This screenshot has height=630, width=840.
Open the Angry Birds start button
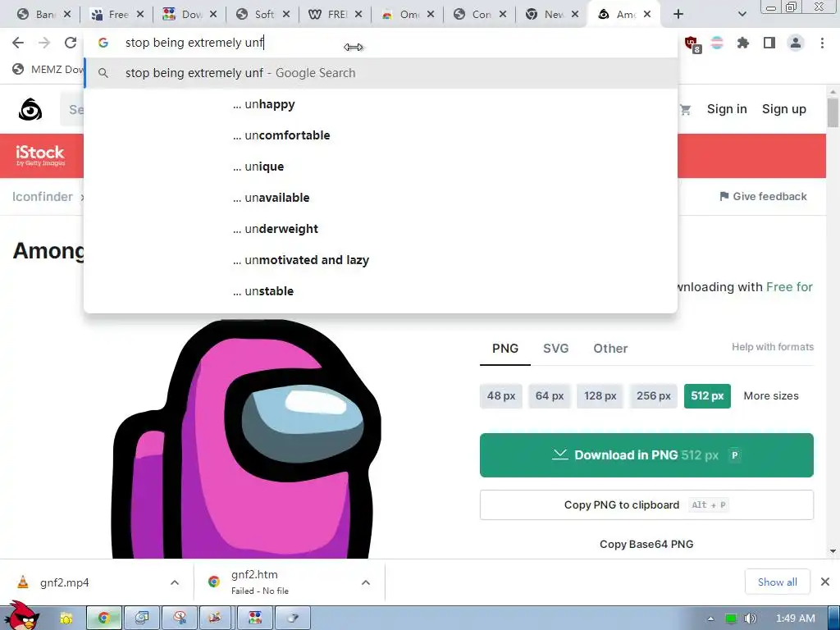[21, 616]
